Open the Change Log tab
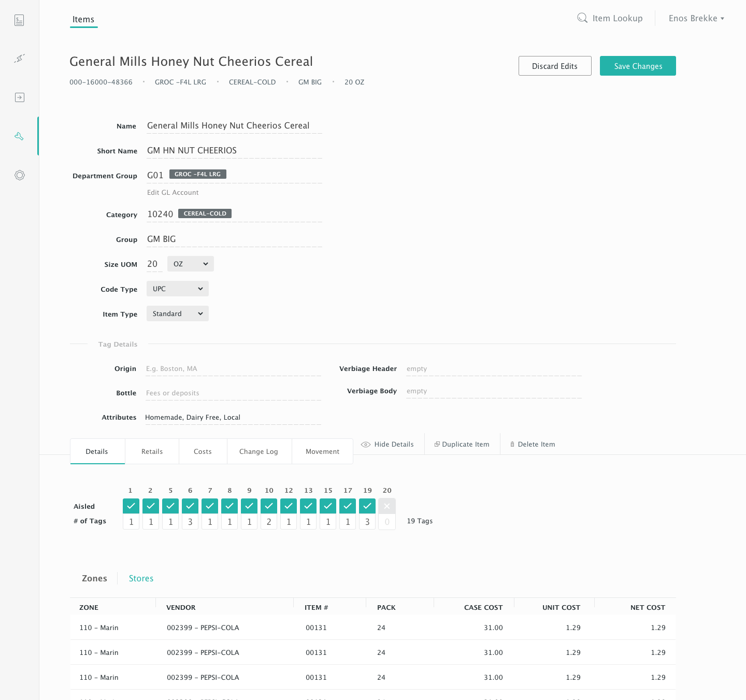 pyautogui.click(x=259, y=451)
